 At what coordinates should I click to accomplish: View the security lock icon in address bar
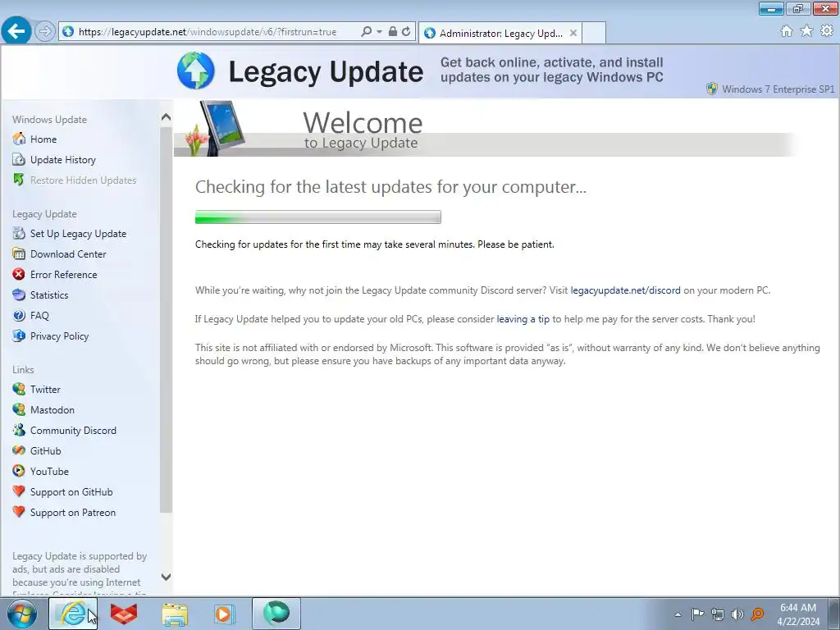click(393, 32)
